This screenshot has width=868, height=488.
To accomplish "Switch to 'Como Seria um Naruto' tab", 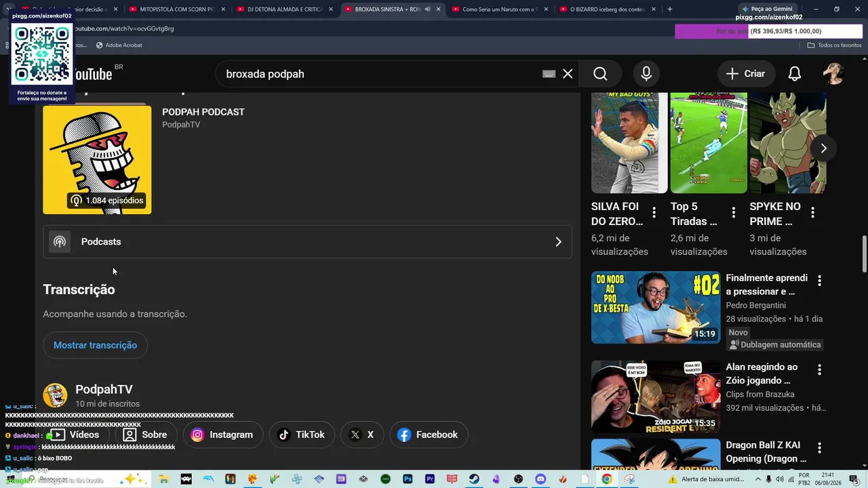I will coord(499,9).
